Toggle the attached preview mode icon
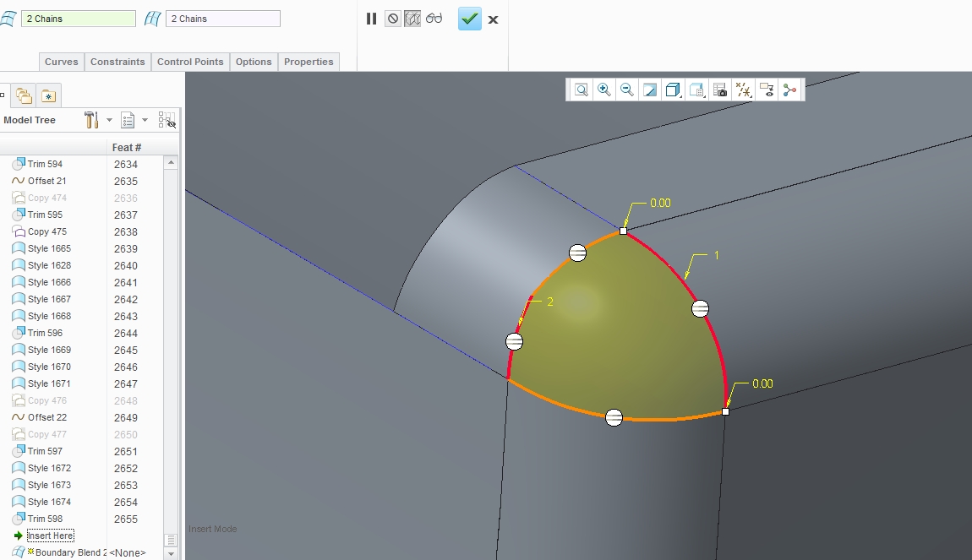 [412, 19]
